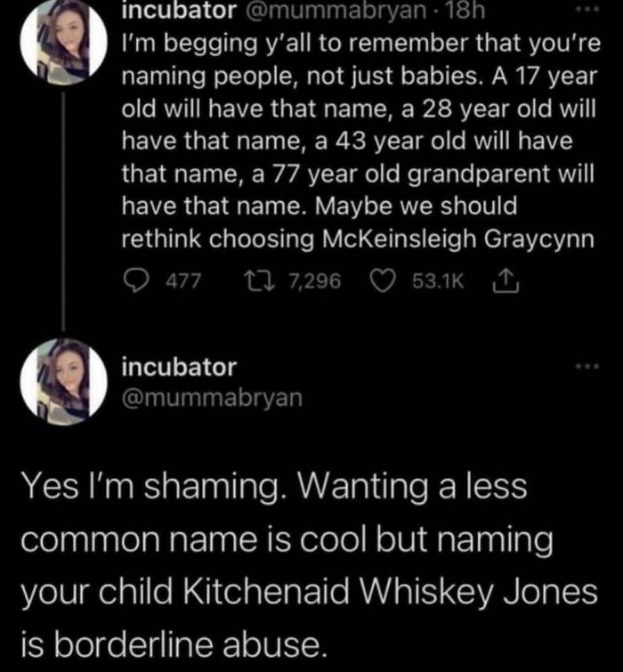This screenshot has height=672, width=623.
Task: Click the 477 reply count
Action: tap(185, 283)
